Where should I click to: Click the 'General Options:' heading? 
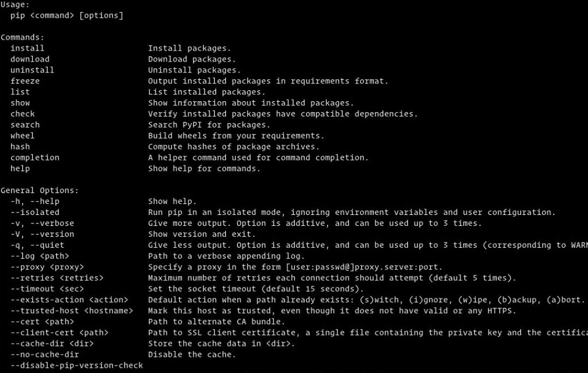40,190
